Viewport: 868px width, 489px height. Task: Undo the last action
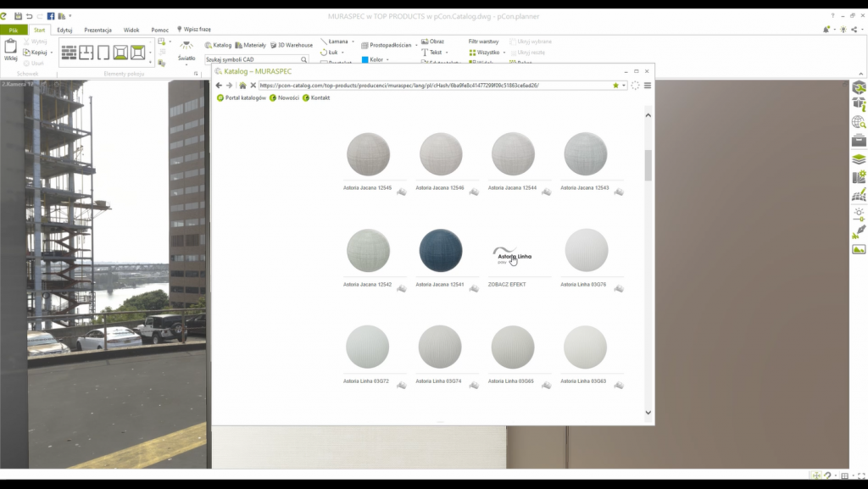[30, 16]
